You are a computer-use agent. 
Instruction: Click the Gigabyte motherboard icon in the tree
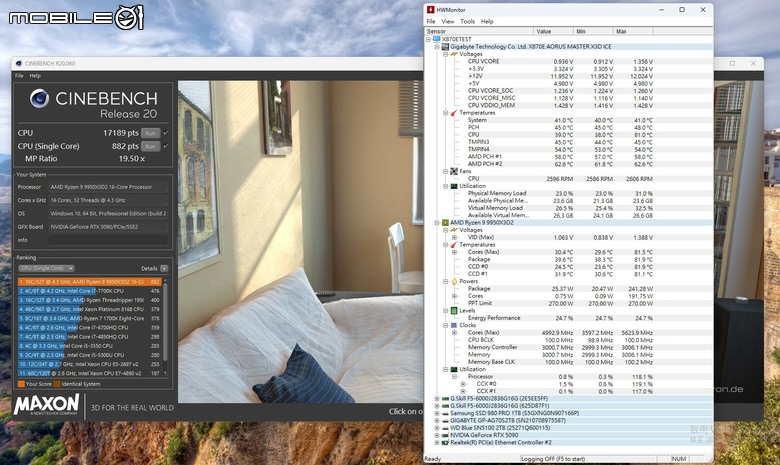pos(445,46)
